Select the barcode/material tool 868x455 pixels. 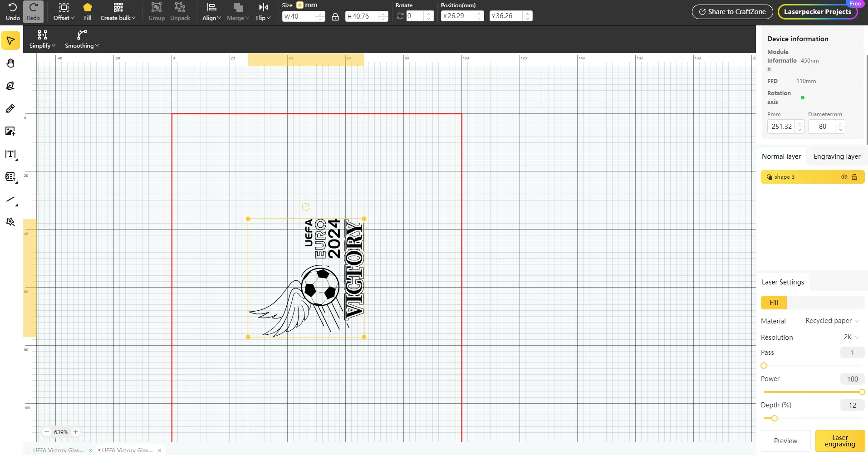tap(10, 177)
